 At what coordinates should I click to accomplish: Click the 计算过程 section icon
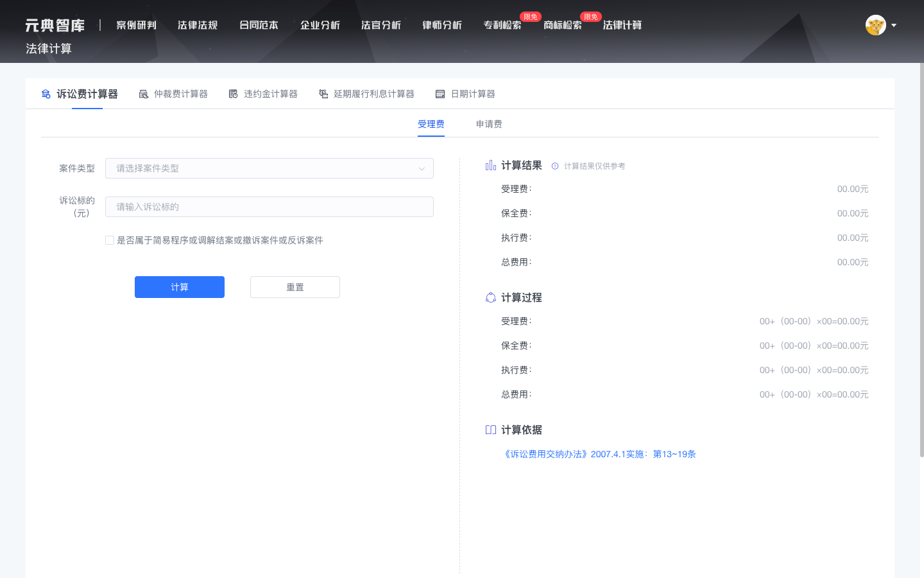coord(490,297)
